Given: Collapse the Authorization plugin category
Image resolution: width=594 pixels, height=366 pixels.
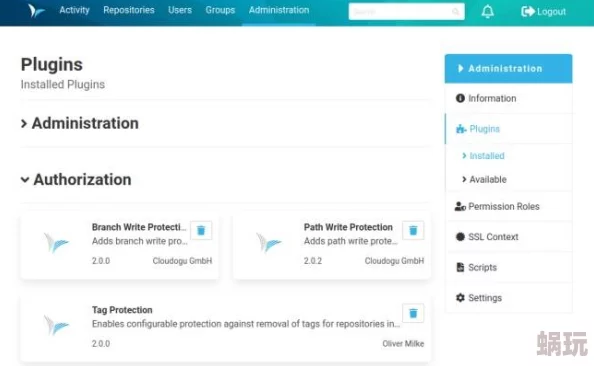Looking at the screenshot, I should pos(76,180).
